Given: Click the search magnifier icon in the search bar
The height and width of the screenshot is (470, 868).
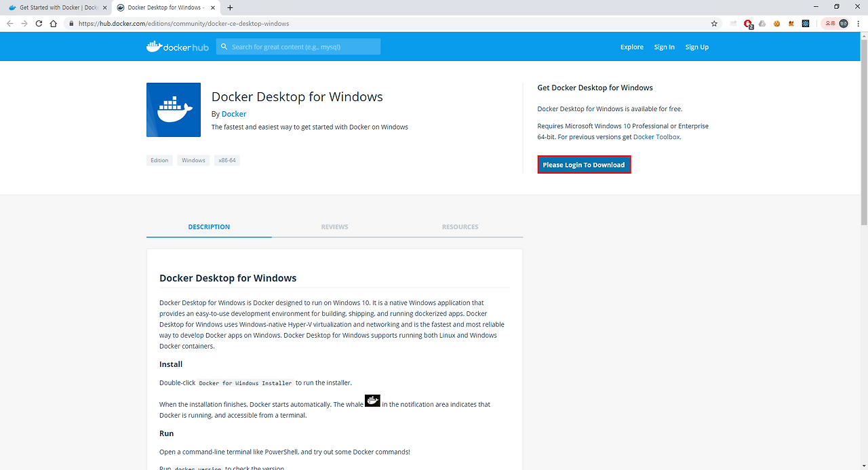Looking at the screenshot, I should click(x=224, y=46).
